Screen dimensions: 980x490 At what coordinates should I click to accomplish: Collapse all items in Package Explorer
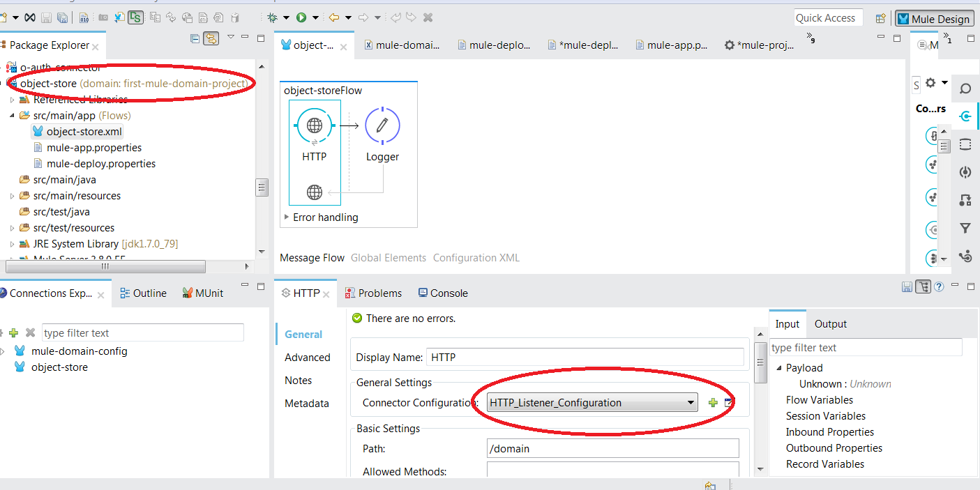pyautogui.click(x=195, y=39)
